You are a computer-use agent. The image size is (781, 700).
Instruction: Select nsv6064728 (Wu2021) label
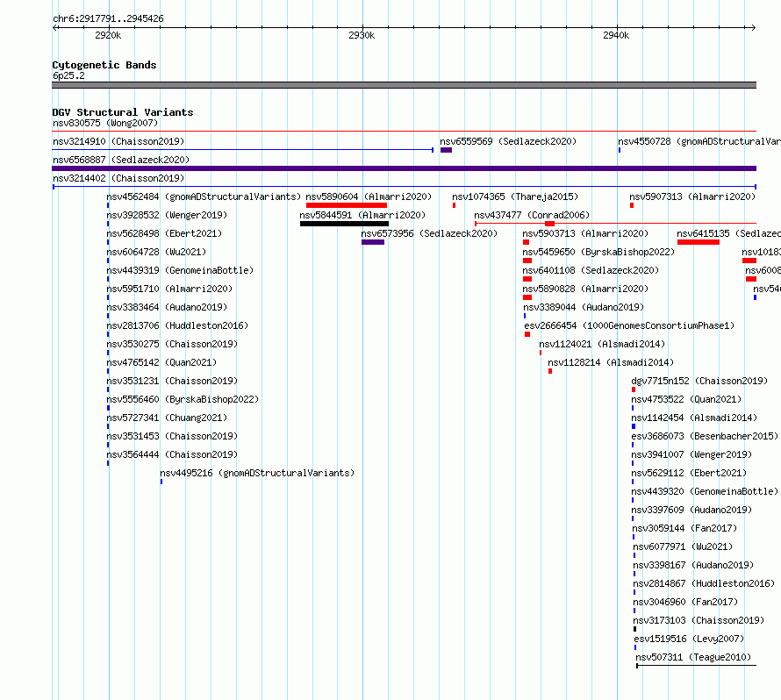pos(156,252)
